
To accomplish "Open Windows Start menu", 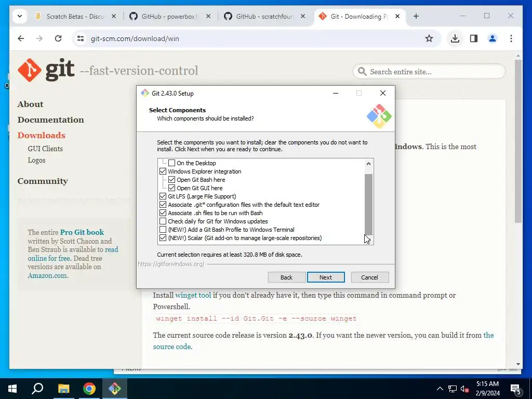I will [x=12, y=389].
